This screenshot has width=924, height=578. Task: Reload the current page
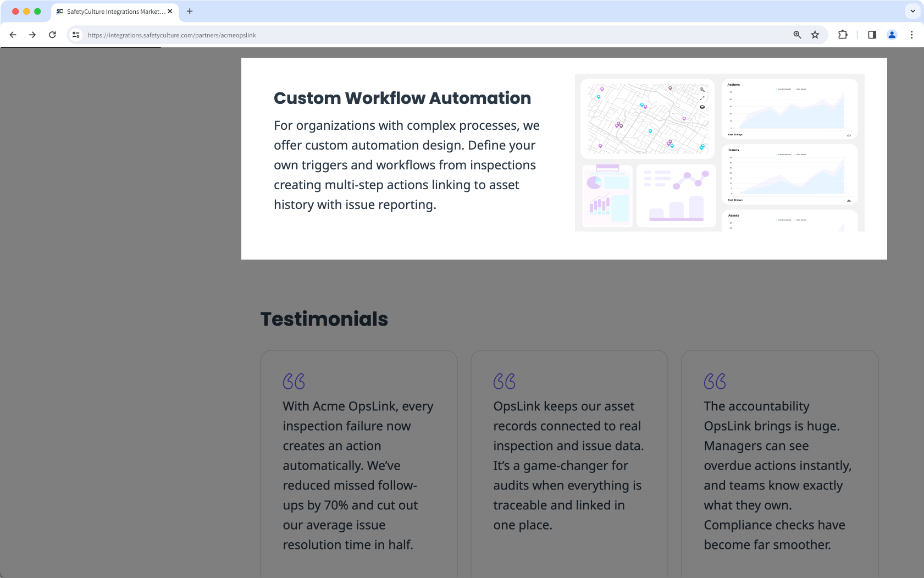pos(52,35)
